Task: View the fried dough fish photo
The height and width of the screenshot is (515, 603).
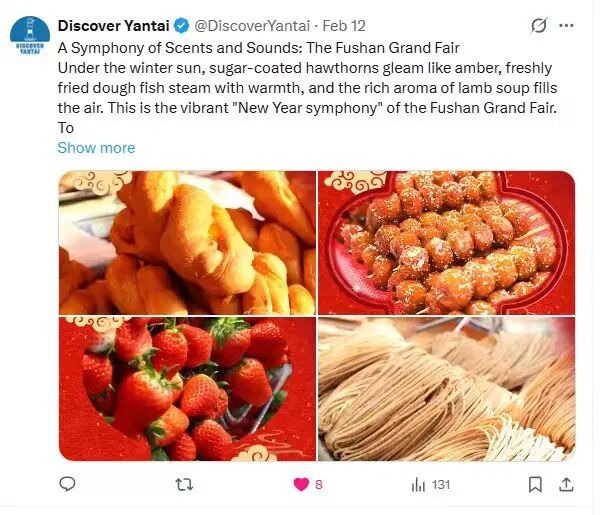Action: [x=187, y=243]
